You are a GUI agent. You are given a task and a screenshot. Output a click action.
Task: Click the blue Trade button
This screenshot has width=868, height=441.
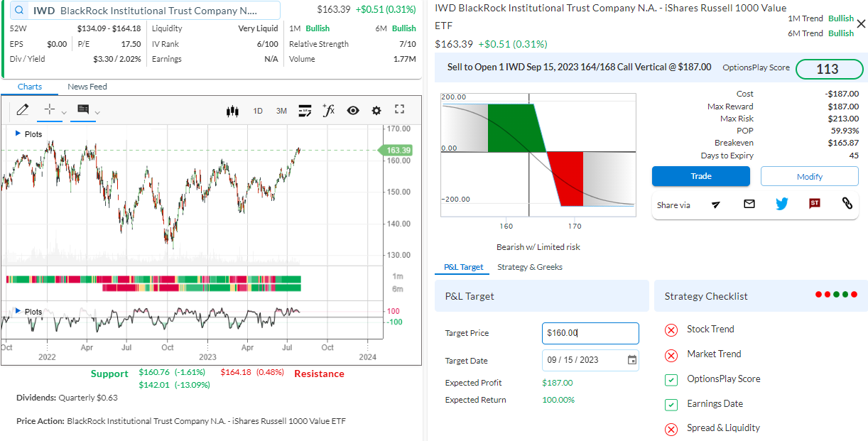701,176
